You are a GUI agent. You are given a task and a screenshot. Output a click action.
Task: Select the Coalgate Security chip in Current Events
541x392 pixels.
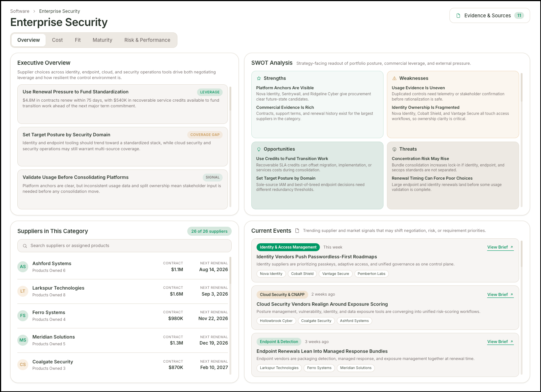tap(316, 321)
